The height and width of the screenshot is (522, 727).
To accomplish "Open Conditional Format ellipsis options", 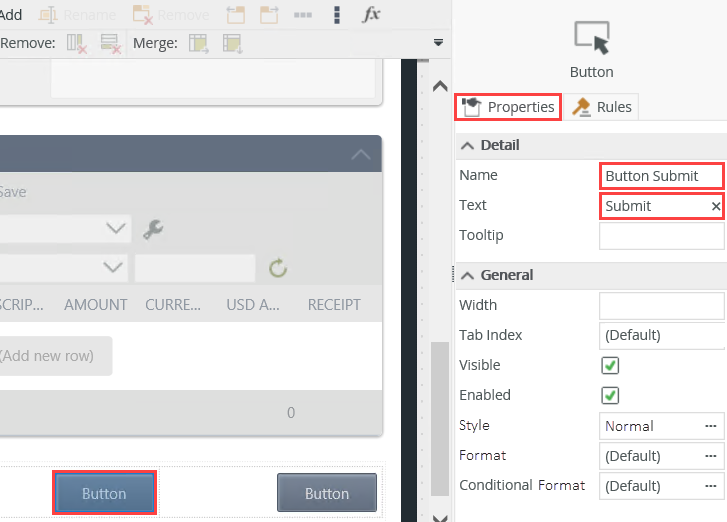I will click(x=711, y=486).
